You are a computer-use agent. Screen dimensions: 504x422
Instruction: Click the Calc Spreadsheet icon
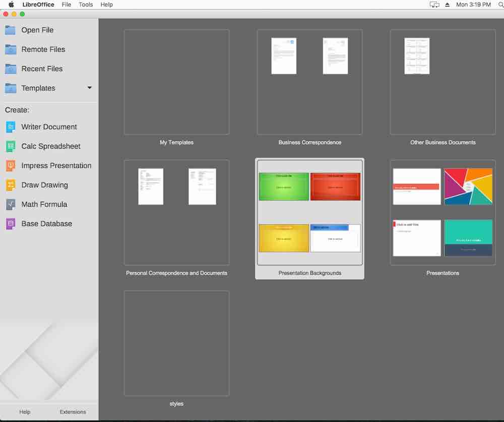tap(10, 146)
